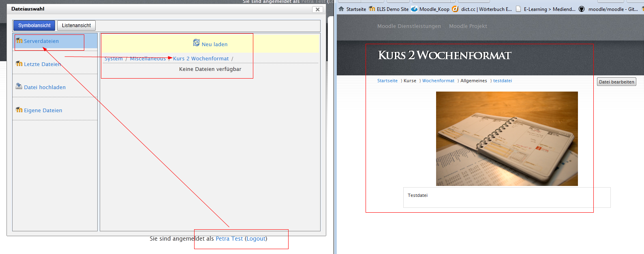Open Wochenformat in course breadcrumb
The width and height of the screenshot is (644, 254).
point(438,81)
